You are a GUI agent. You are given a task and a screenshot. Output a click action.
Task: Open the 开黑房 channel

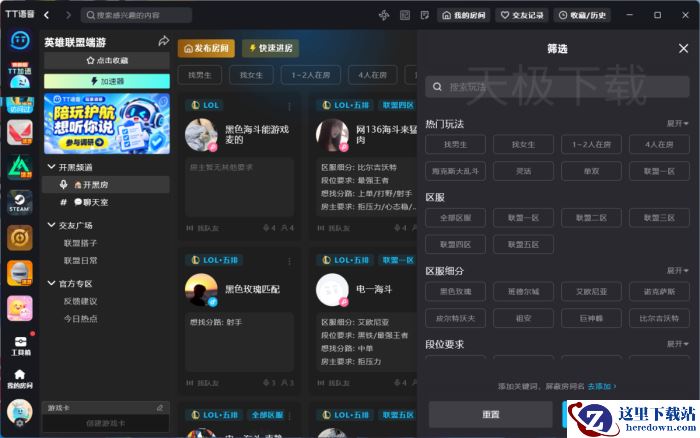pos(106,184)
